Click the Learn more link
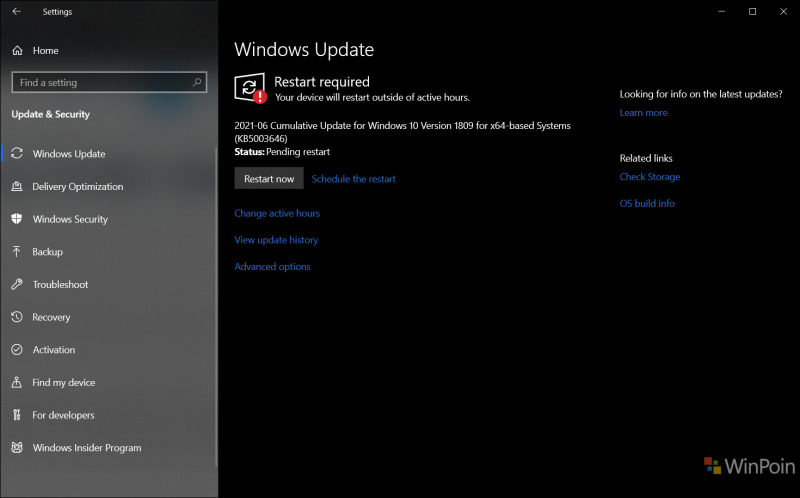Screen dimensions: 800x498 point(643,113)
